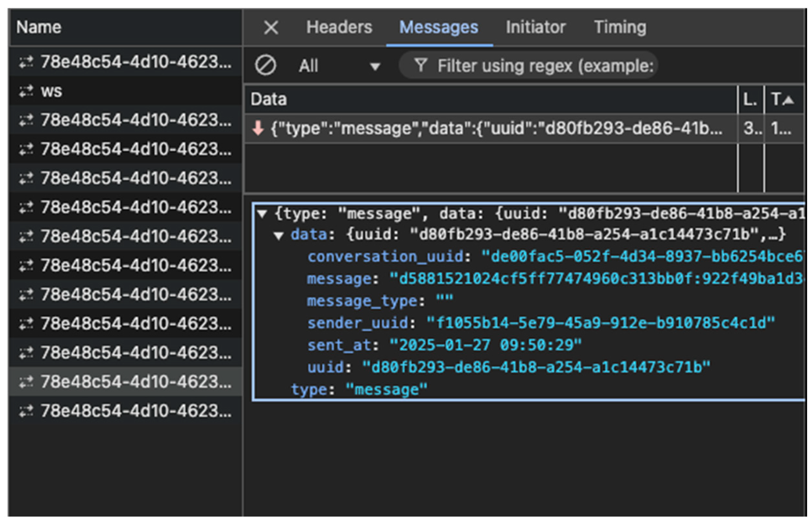812x523 pixels.
Task: Click the clear messages icon
Action: pos(265,65)
